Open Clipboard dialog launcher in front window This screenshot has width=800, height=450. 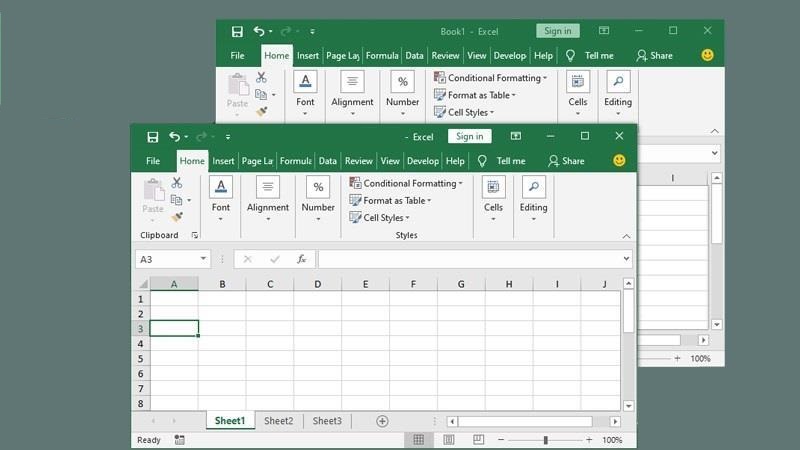(195, 235)
